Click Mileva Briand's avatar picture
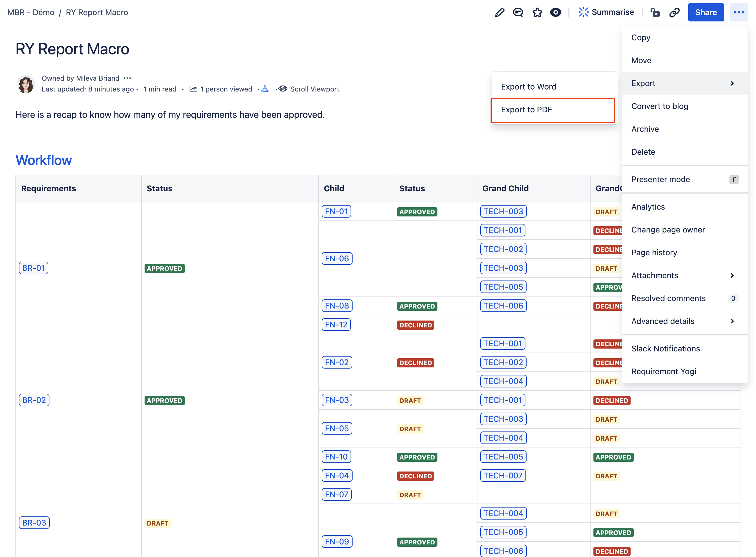This screenshot has height=557, width=756. pyautogui.click(x=25, y=84)
